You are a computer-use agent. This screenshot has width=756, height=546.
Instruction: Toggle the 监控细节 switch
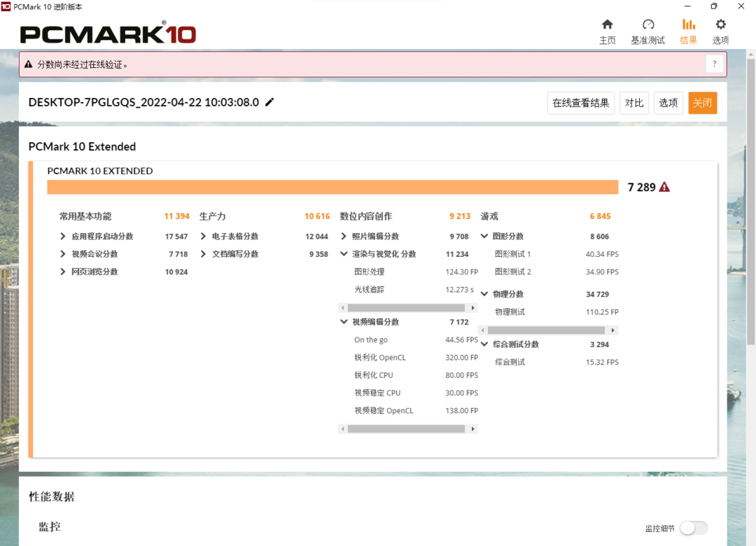click(694, 528)
